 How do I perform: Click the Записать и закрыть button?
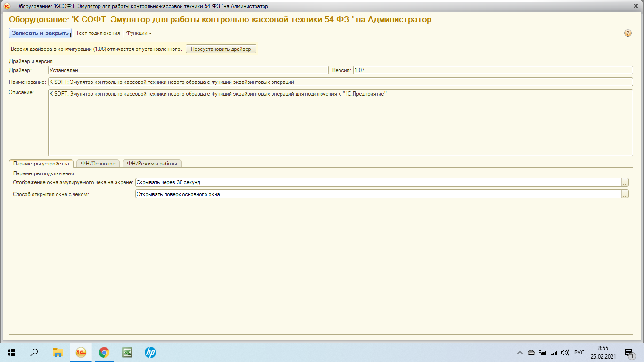tap(41, 33)
